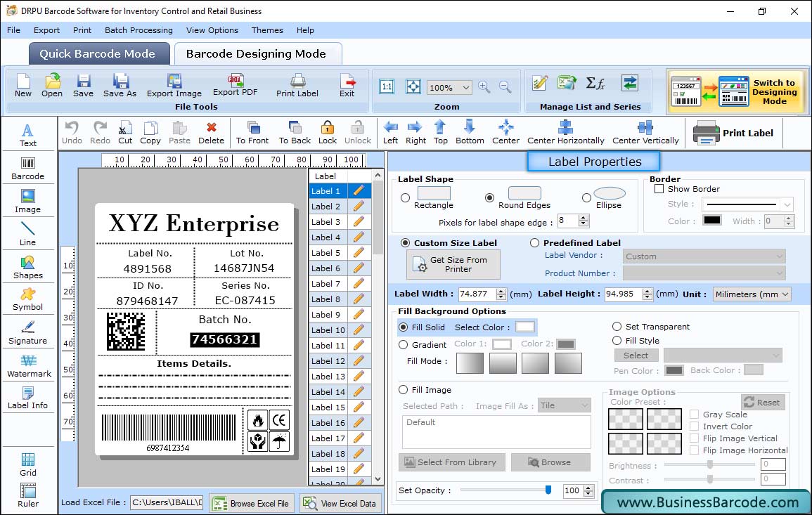812x515 pixels.
Task: Align object to the Left
Action: (390, 133)
